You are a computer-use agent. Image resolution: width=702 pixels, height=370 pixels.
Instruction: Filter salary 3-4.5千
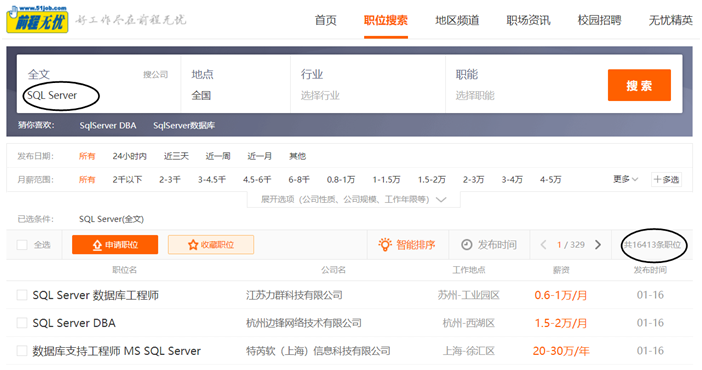(x=212, y=180)
